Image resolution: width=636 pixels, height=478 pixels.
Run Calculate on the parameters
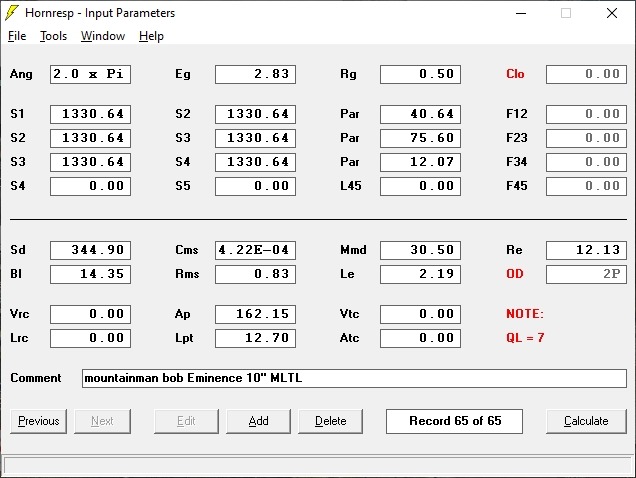coord(586,421)
